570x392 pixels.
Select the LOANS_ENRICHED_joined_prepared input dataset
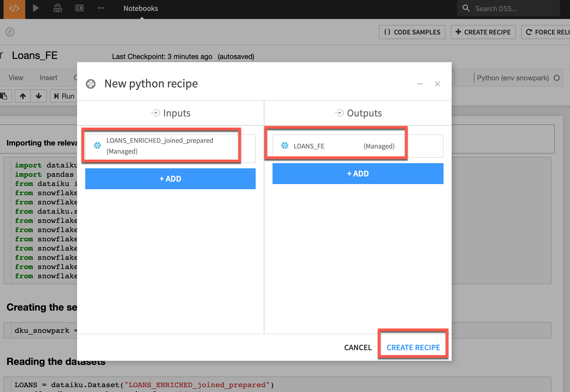tap(160, 146)
